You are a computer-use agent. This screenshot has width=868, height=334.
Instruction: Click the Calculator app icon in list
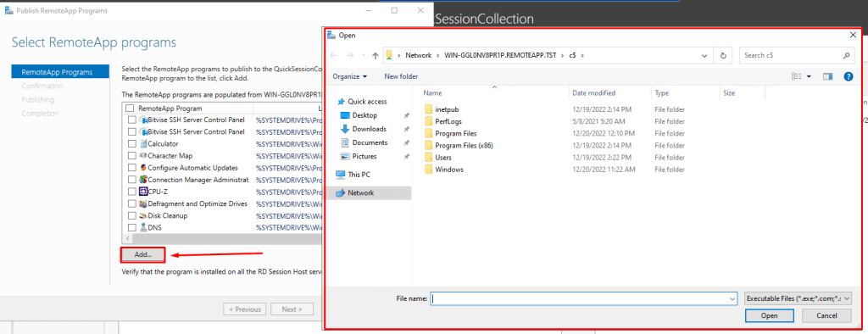[x=143, y=143]
